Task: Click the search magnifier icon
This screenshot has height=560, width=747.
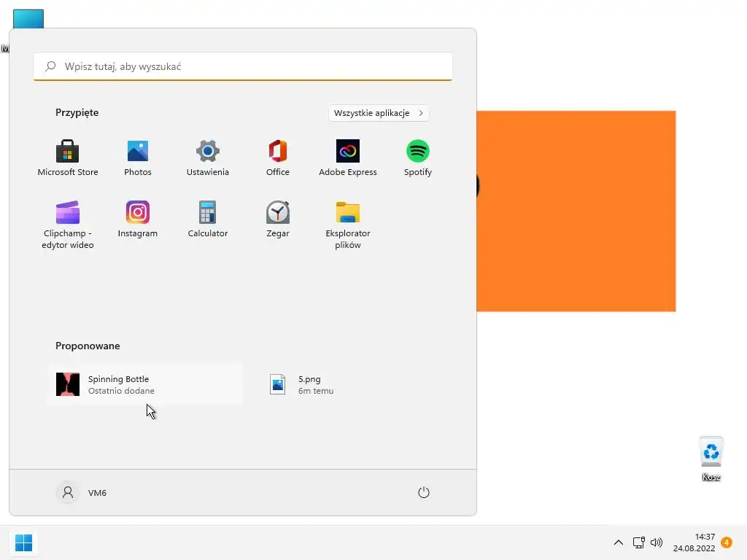Action: click(x=50, y=66)
